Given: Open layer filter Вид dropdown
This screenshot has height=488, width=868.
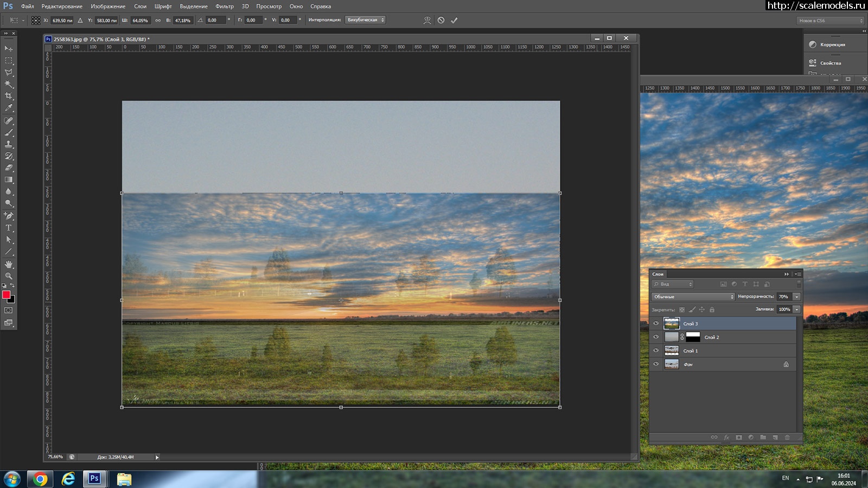Looking at the screenshot, I should 673,284.
